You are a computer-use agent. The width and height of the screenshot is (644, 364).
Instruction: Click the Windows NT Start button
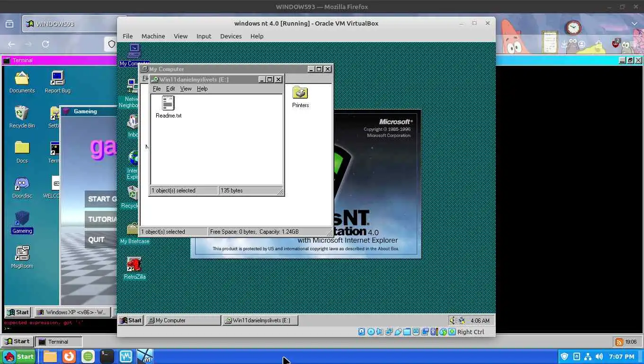click(131, 320)
